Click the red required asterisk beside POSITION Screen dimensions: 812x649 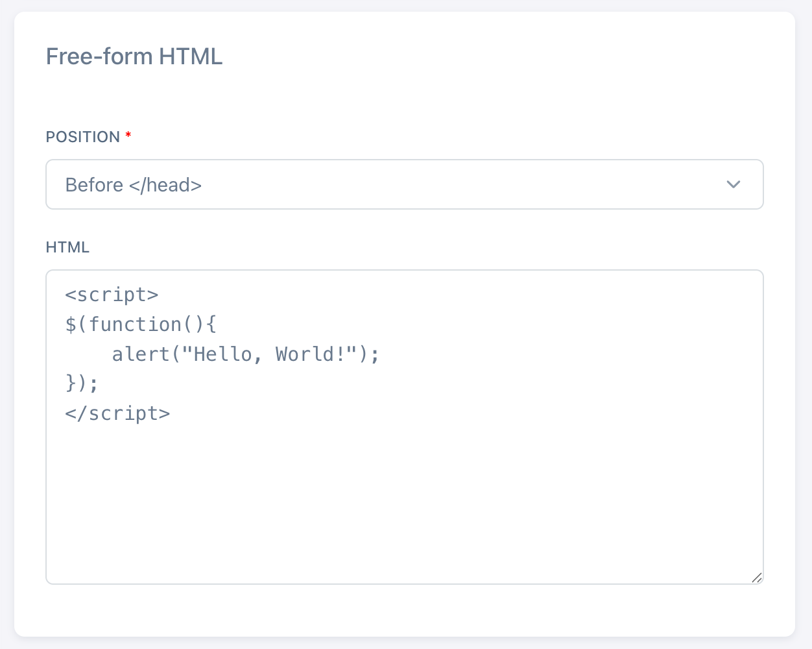click(128, 136)
